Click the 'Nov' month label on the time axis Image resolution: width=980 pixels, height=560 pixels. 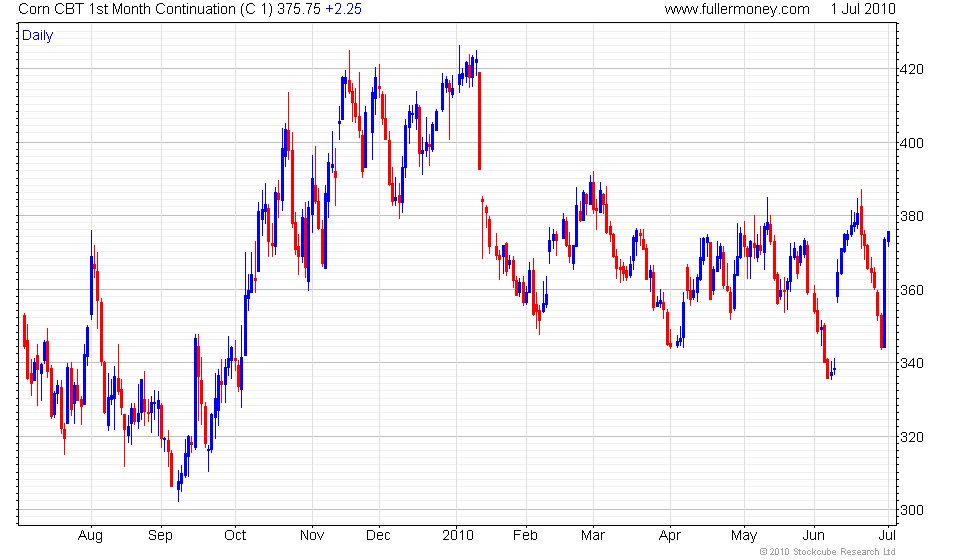(312, 536)
